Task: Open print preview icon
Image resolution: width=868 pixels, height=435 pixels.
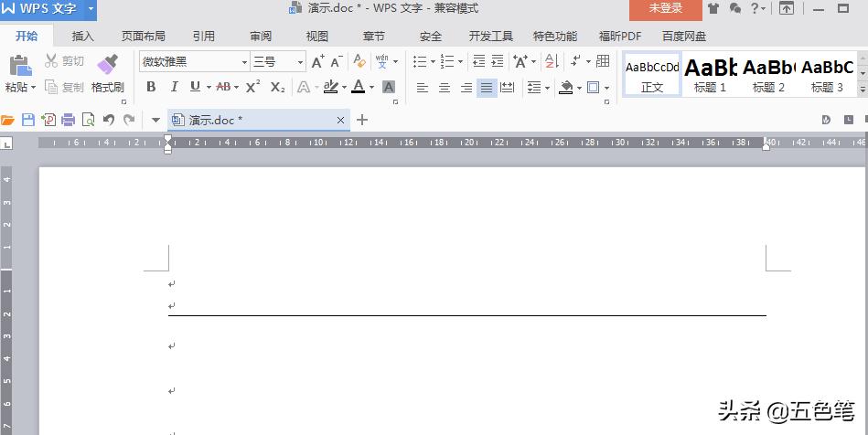Action: click(x=88, y=120)
